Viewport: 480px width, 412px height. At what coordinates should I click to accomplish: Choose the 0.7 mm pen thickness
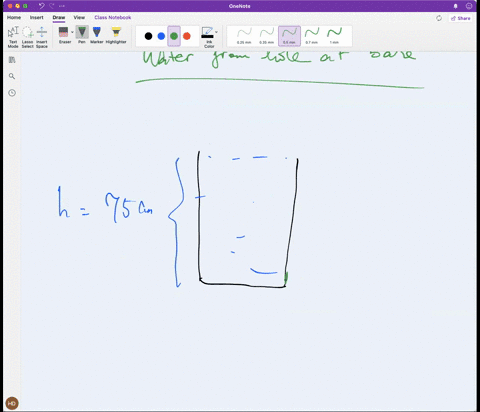312,36
